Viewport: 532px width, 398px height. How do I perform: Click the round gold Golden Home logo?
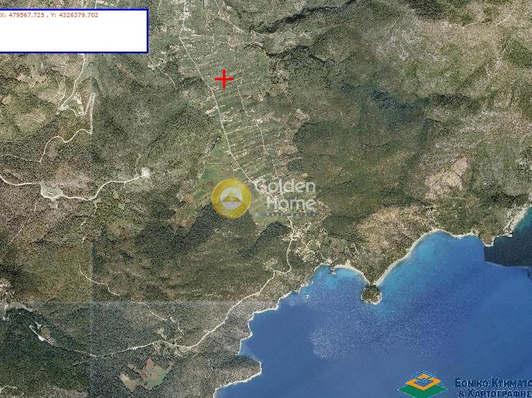pos(231,198)
